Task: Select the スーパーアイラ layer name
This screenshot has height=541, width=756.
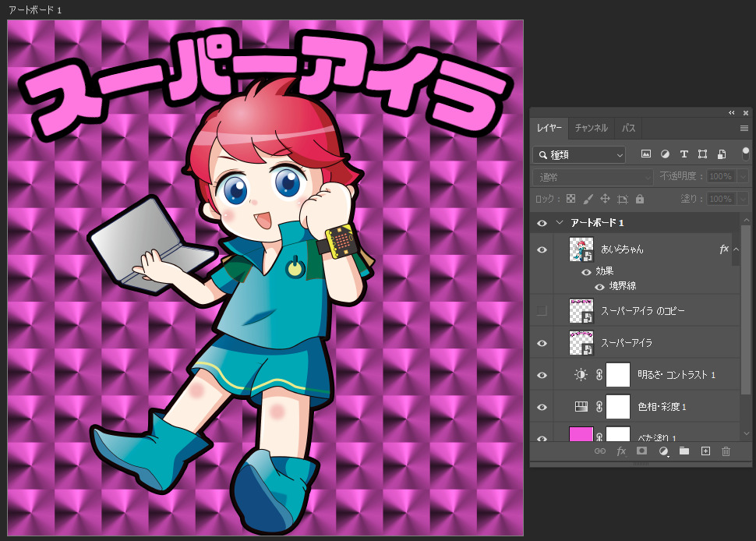Action: [627, 343]
